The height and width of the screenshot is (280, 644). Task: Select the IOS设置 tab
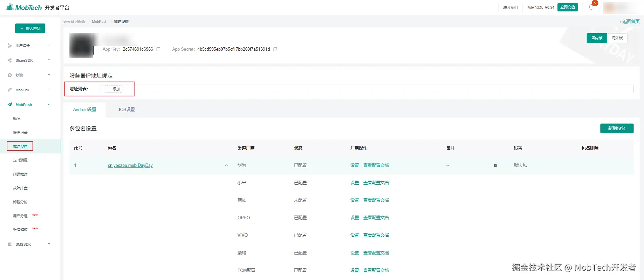coord(127,109)
